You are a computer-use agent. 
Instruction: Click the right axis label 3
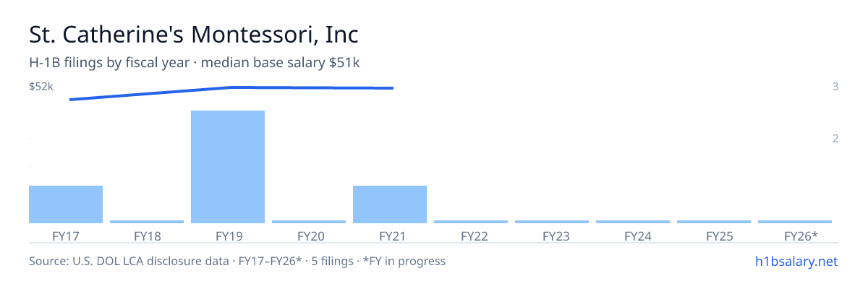tap(835, 87)
